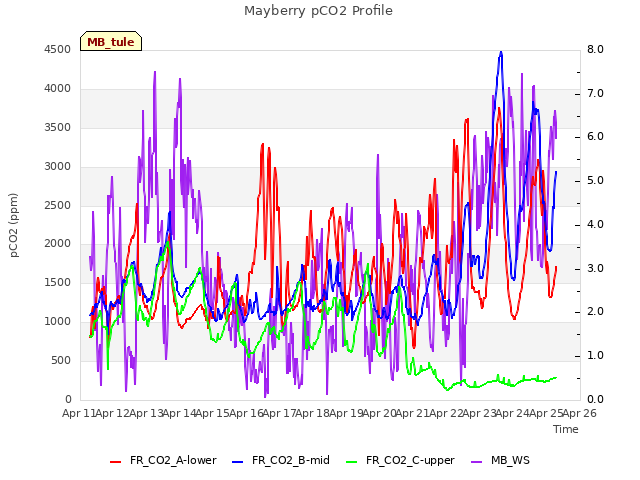640x480 pixels.
Task: Click the 6.0 right axis tick label
Action: click(595, 136)
